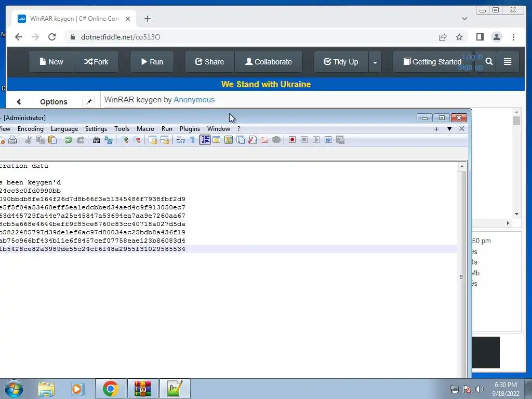Start macro recording with red dot icon
The width and height of the screenshot is (532, 399).
coord(292,140)
